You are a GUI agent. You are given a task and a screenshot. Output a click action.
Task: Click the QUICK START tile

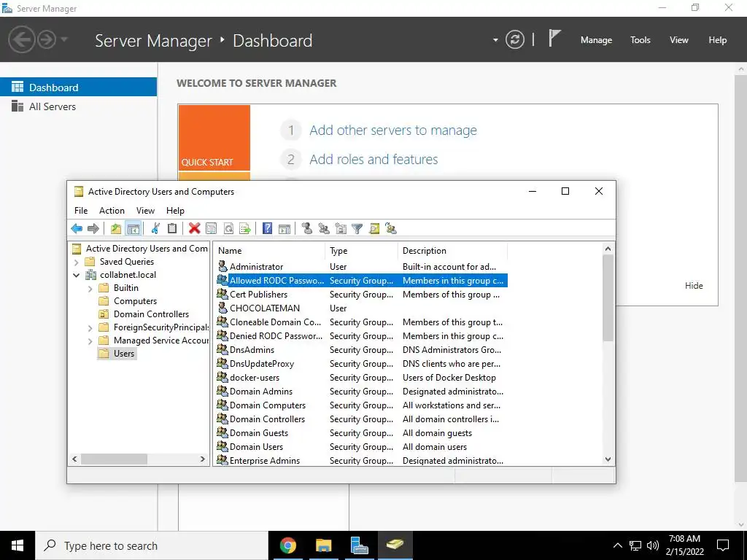point(214,138)
